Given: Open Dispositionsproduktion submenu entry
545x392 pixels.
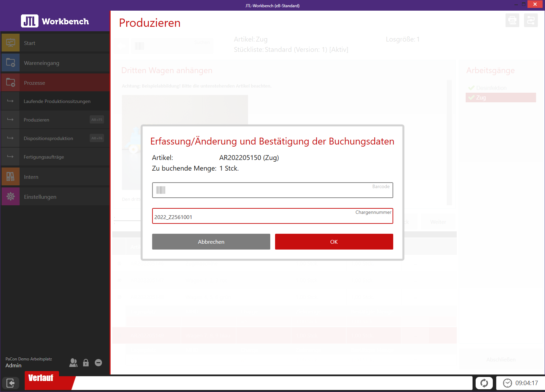Looking at the screenshot, I should (55, 138).
